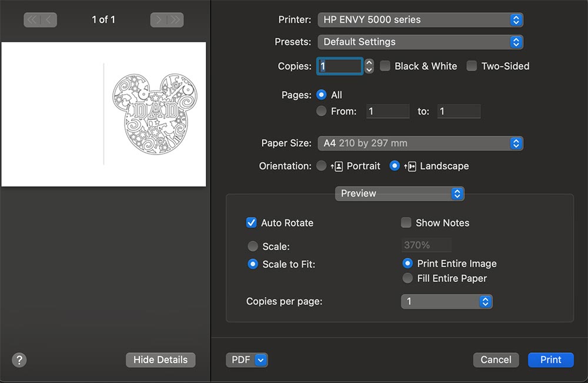Image resolution: width=588 pixels, height=383 pixels.
Task: Select the Scale radio button
Action: pos(253,246)
